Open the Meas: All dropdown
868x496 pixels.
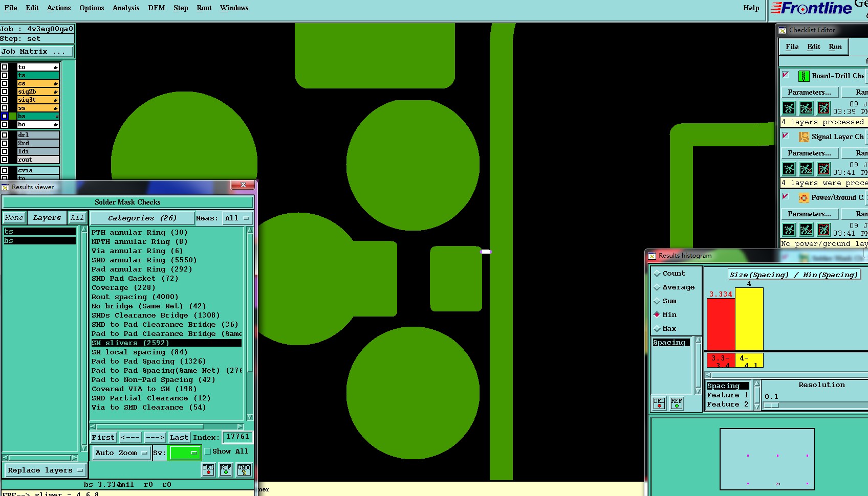pos(237,218)
